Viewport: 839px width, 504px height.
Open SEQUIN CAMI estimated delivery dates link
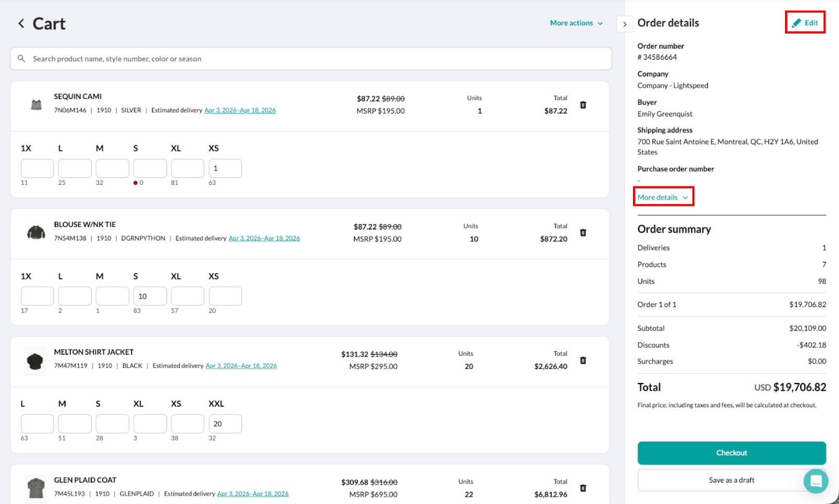(x=240, y=110)
